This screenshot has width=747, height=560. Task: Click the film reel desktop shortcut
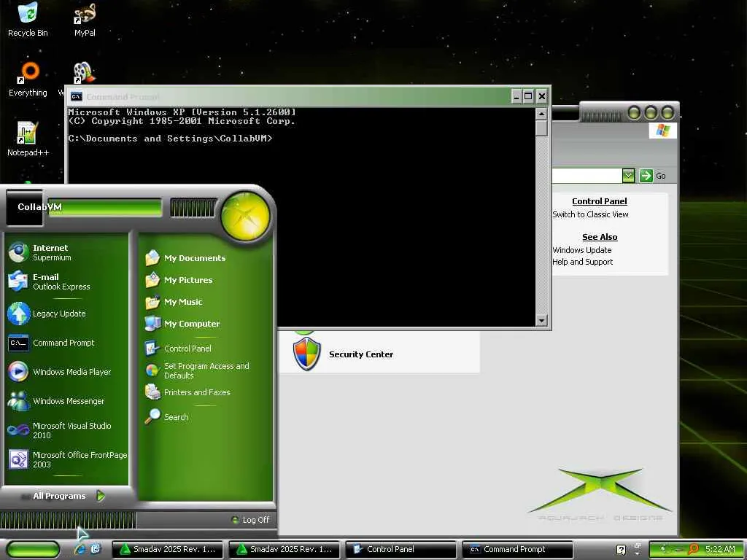point(85,72)
